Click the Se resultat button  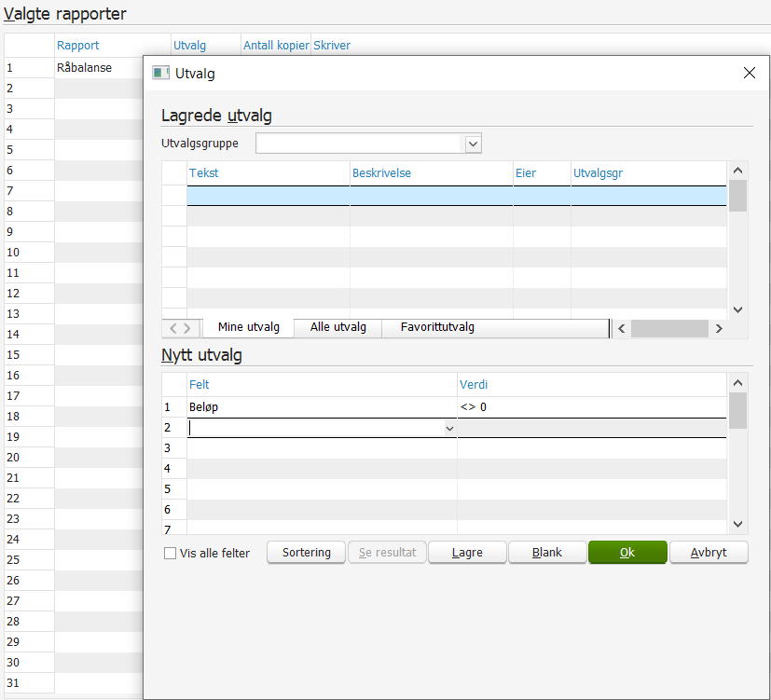coord(387,553)
